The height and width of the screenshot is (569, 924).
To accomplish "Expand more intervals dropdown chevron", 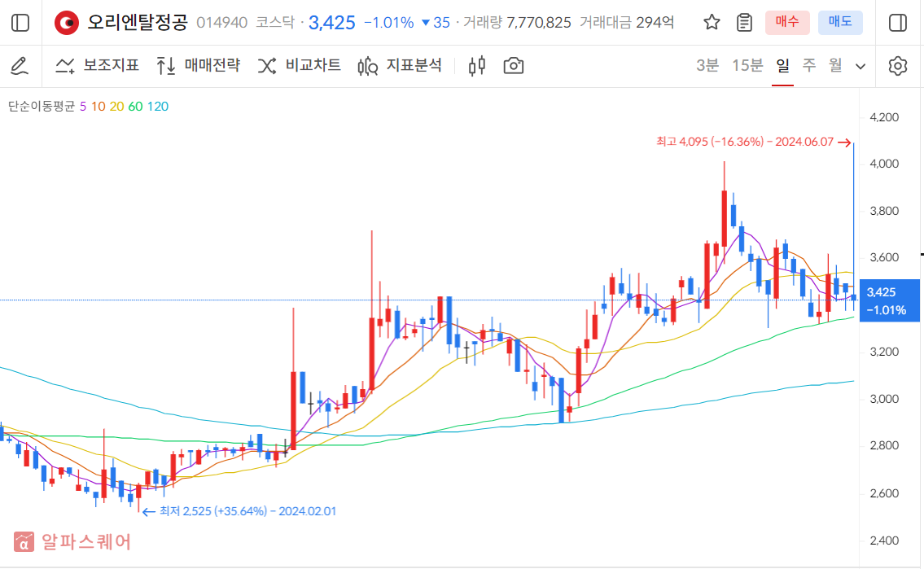I will [x=861, y=67].
